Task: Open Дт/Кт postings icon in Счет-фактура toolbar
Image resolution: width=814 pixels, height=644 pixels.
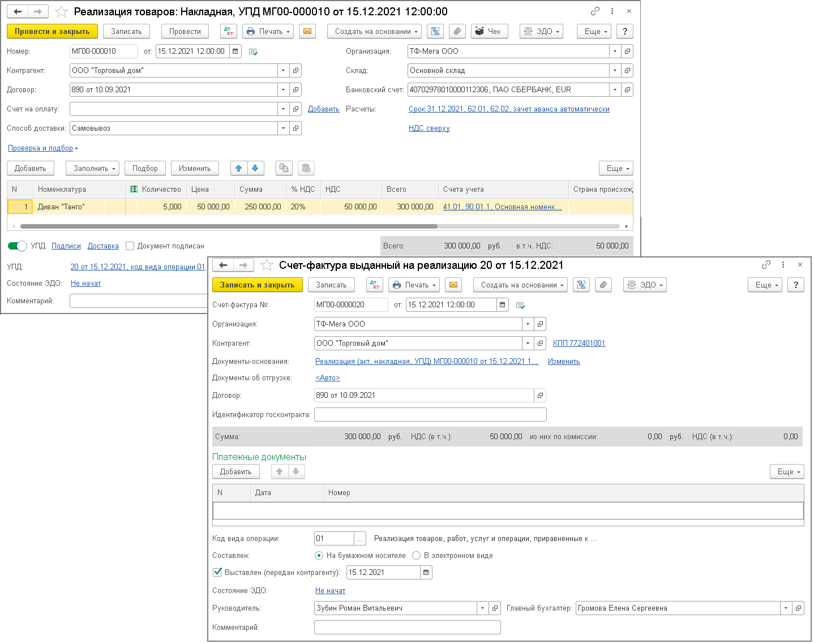Action: pyautogui.click(x=374, y=285)
